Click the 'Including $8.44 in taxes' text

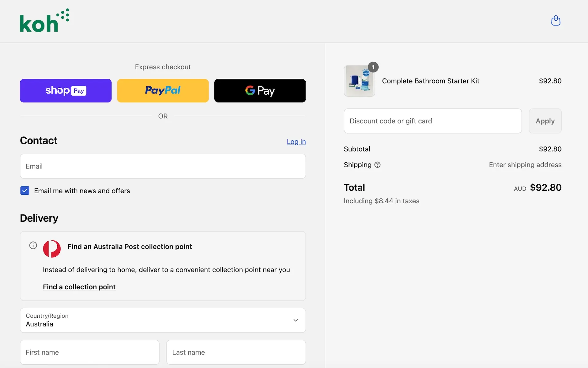pos(381,201)
